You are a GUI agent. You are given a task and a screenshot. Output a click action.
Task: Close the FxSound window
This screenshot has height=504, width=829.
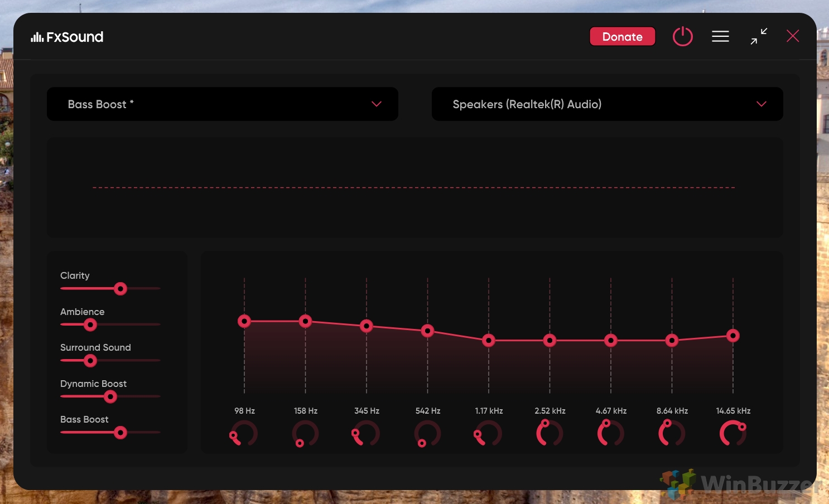click(793, 36)
